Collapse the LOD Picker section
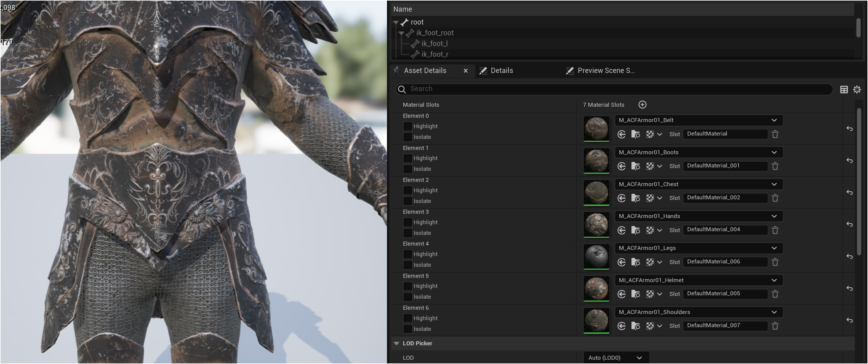Screen dimensions: 868x364 pos(396,343)
